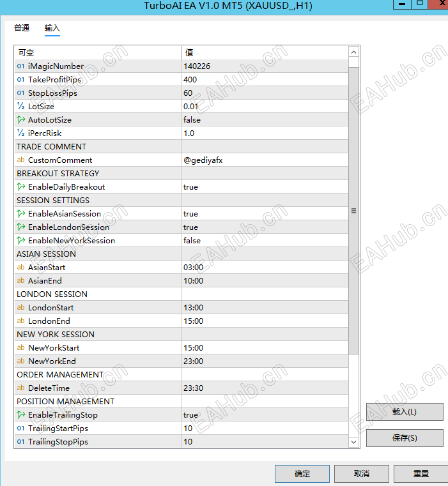Click the integer icon beside TakeProfitPips
This screenshot has width=448, height=486.
[x=20, y=79]
